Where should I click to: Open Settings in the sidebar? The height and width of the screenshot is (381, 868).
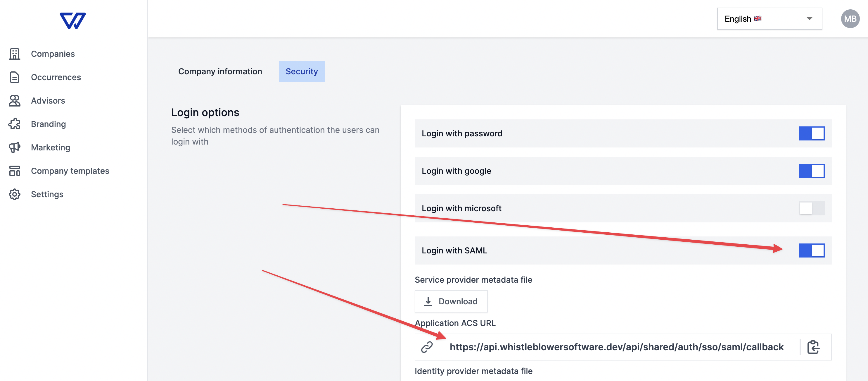47,194
